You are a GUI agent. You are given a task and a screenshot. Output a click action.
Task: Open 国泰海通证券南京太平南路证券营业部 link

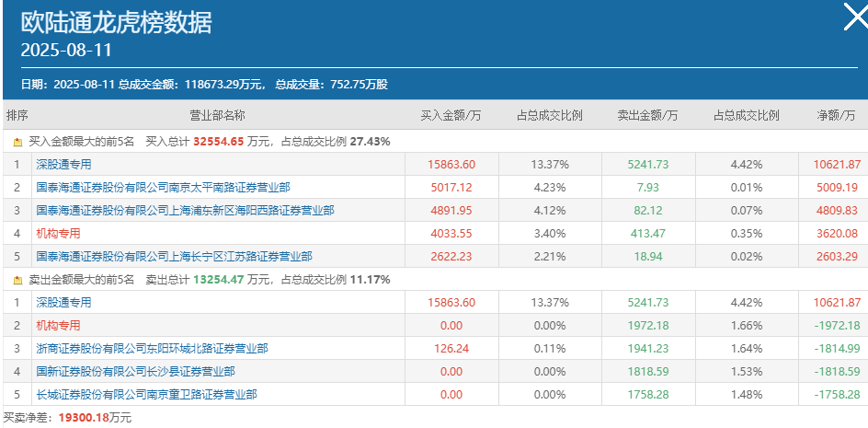coord(164,188)
